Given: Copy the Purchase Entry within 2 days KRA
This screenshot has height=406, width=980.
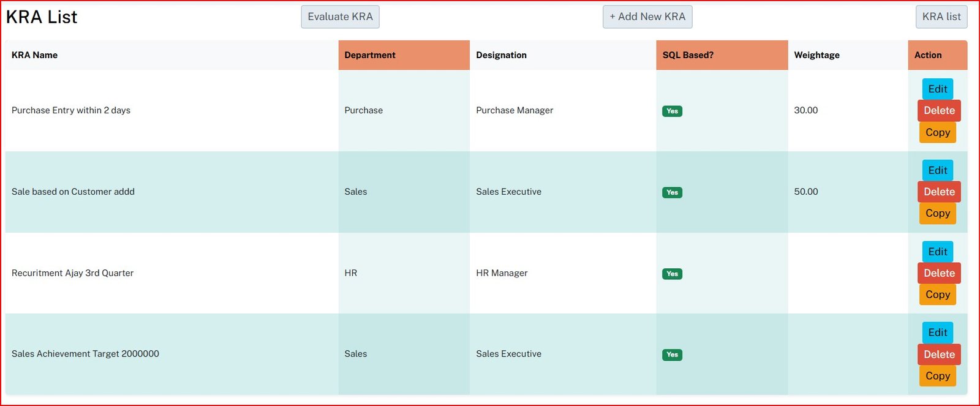Looking at the screenshot, I should (937, 132).
